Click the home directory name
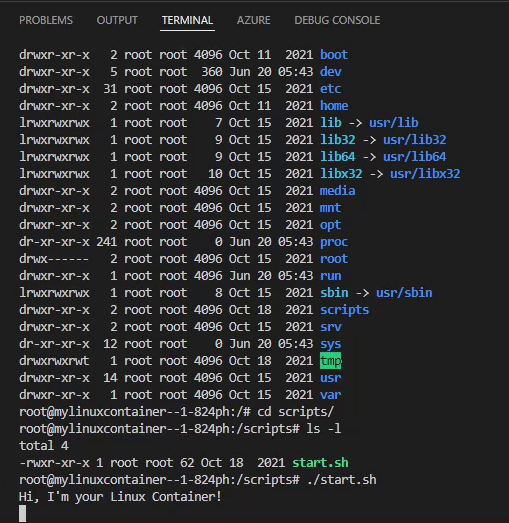The width and height of the screenshot is (509, 523). click(x=334, y=106)
